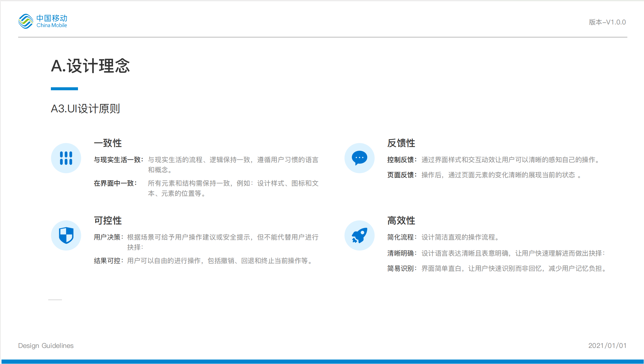The width and height of the screenshot is (644, 364).
Task: Click the blue accent bar under title
Action: coord(64,89)
